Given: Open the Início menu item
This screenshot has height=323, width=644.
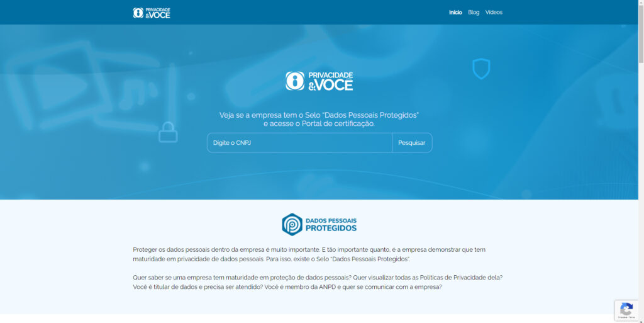Looking at the screenshot, I should (x=455, y=13).
